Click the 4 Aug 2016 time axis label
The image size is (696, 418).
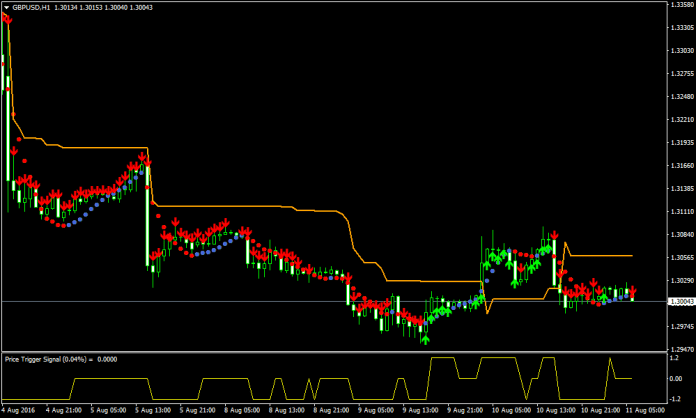tap(20, 410)
